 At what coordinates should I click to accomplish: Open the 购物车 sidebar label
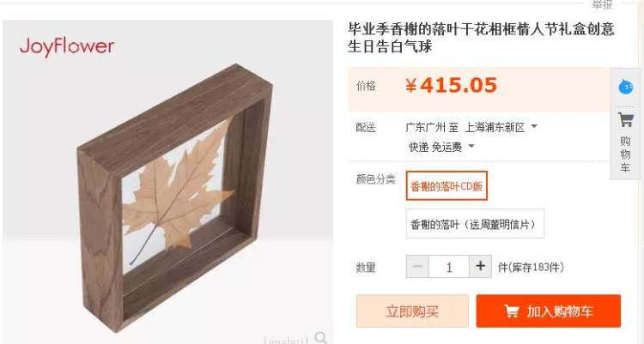pyautogui.click(x=625, y=154)
